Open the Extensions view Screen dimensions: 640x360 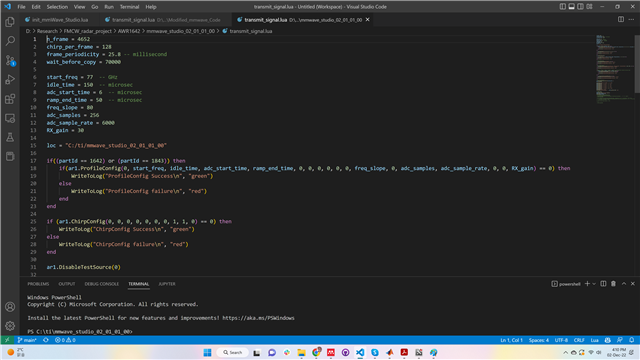pos(10,99)
